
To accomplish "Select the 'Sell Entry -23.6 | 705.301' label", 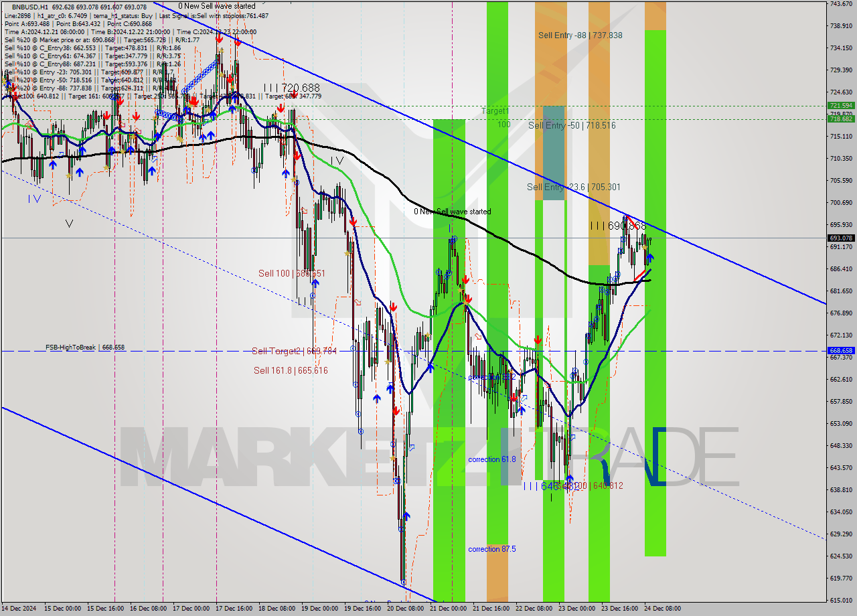I will (573, 187).
